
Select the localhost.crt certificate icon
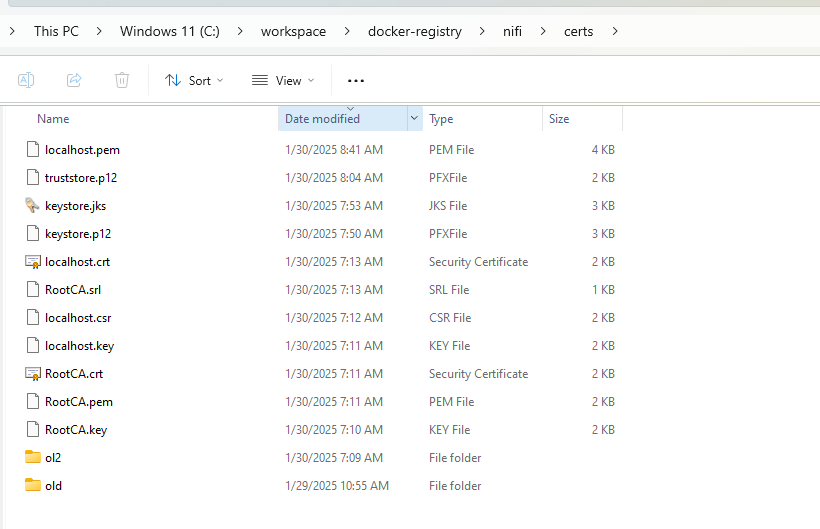coord(32,262)
